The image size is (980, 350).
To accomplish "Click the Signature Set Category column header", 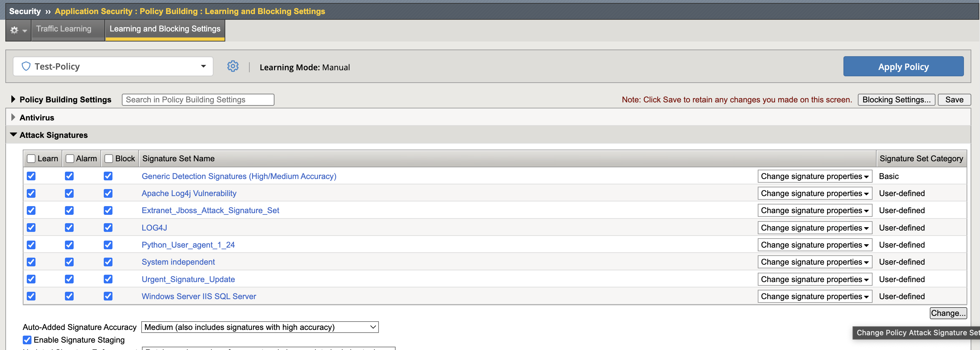I will 921,159.
